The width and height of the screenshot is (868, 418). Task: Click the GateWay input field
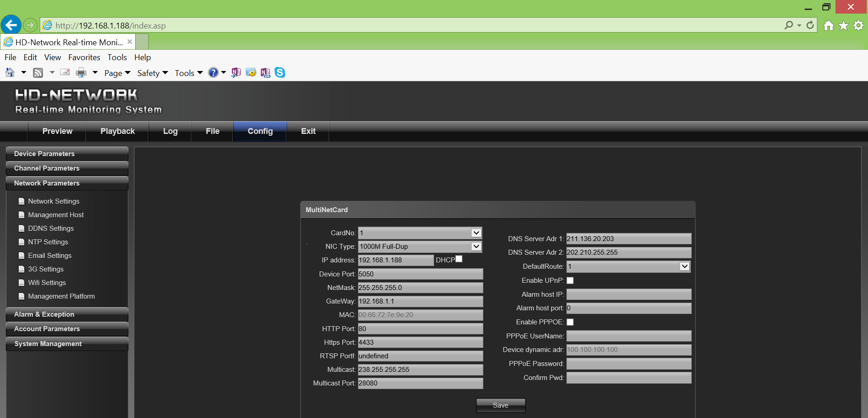tap(420, 301)
